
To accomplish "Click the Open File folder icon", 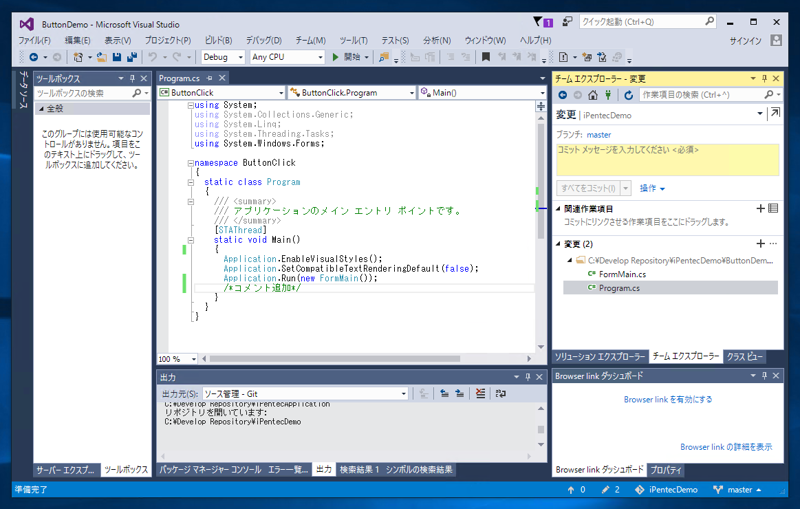I will pyautogui.click(x=102, y=57).
